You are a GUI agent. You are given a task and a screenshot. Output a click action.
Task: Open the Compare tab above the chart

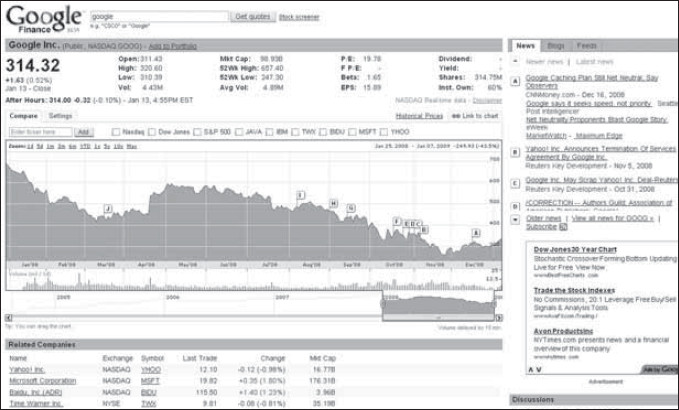pos(23,116)
